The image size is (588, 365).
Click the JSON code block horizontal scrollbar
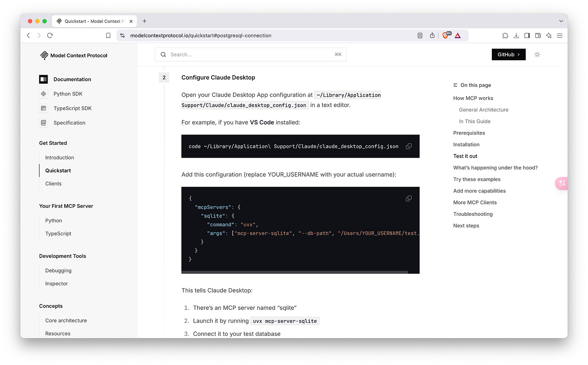294,272
